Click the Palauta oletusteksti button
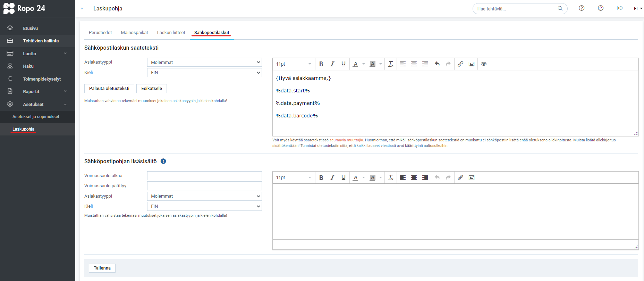The height and width of the screenshot is (281, 644). (109, 89)
